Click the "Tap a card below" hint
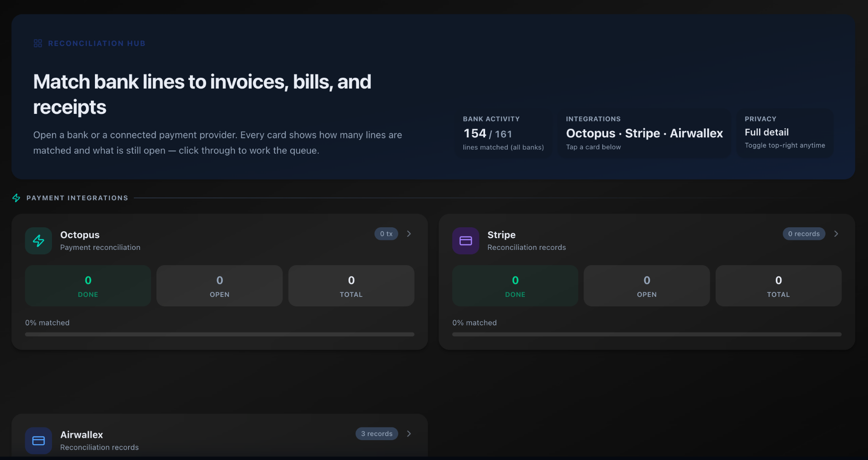 click(x=594, y=147)
